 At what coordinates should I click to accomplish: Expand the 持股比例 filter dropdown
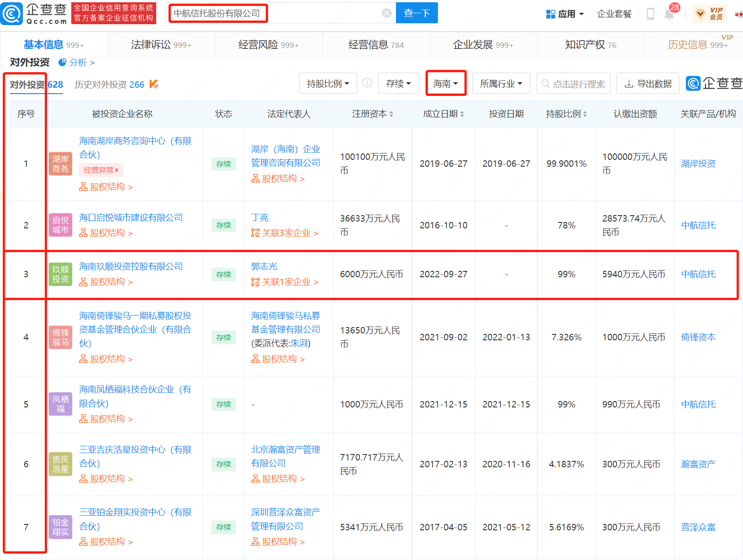pos(328,84)
